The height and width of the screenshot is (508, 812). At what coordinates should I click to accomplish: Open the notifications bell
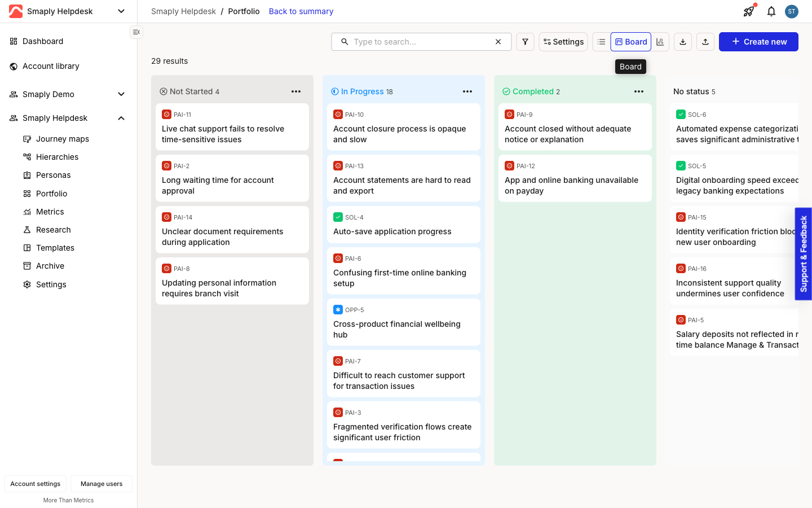coord(771,11)
